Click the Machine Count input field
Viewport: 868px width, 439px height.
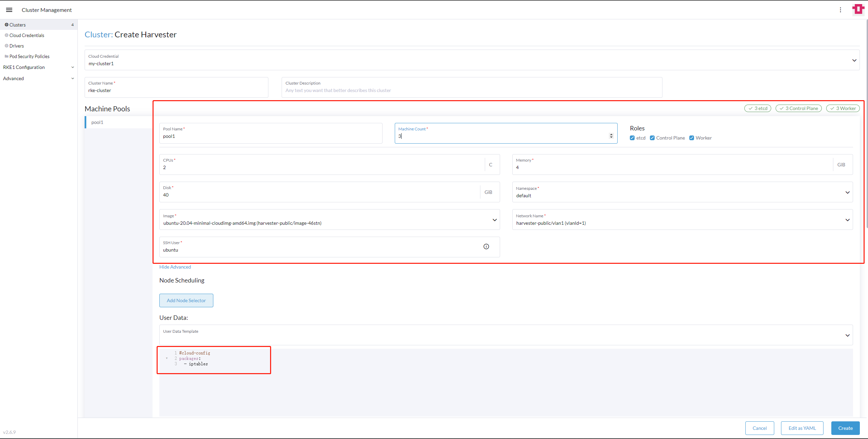(x=506, y=133)
